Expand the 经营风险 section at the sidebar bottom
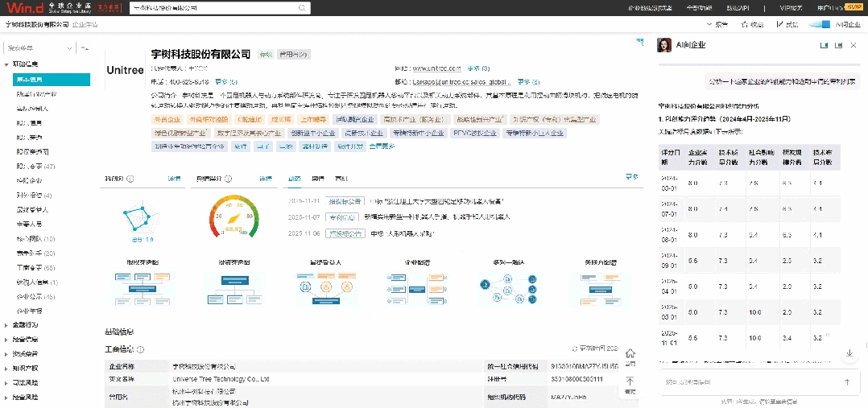The image size is (868, 408). pyautogui.click(x=6, y=397)
